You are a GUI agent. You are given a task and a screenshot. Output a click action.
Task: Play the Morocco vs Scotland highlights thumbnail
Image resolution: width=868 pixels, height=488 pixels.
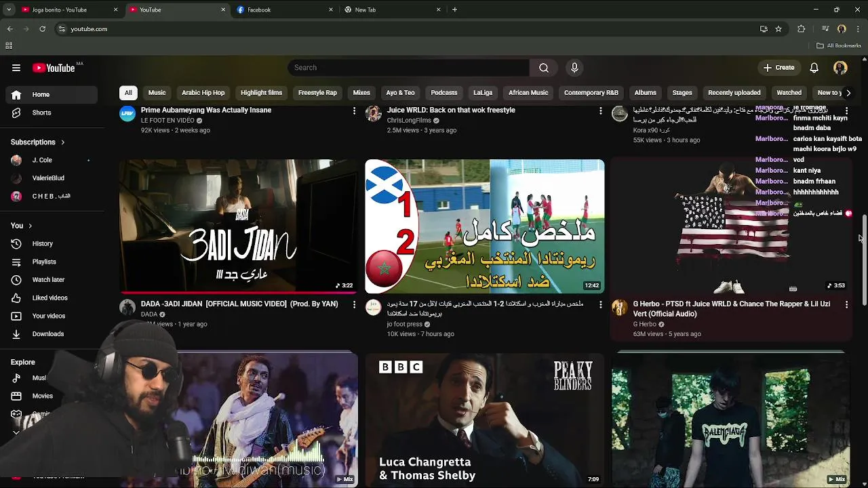tap(484, 226)
